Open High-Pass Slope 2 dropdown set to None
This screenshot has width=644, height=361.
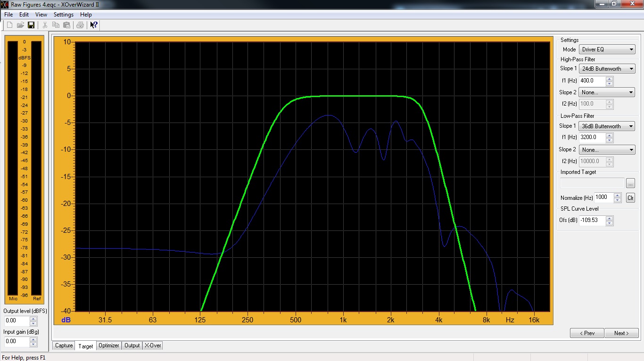607,92
